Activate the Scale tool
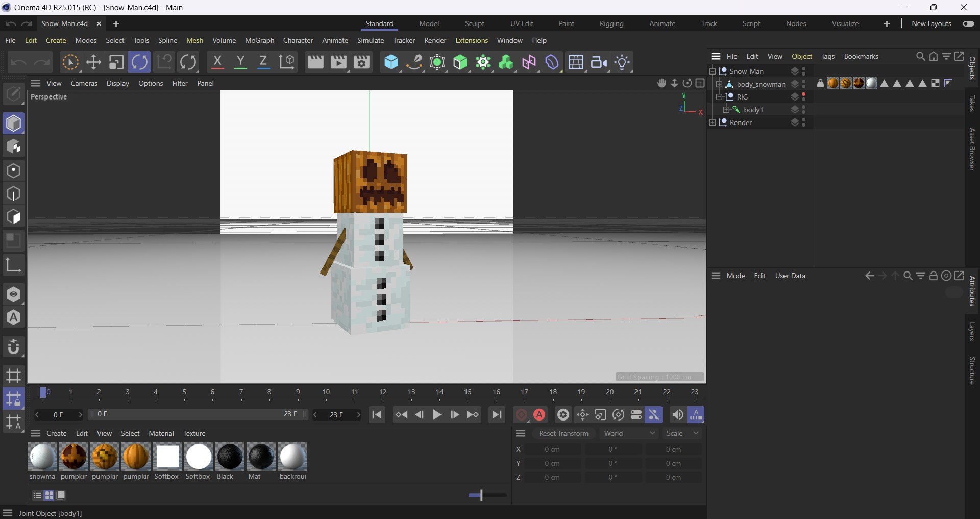 [x=116, y=62]
